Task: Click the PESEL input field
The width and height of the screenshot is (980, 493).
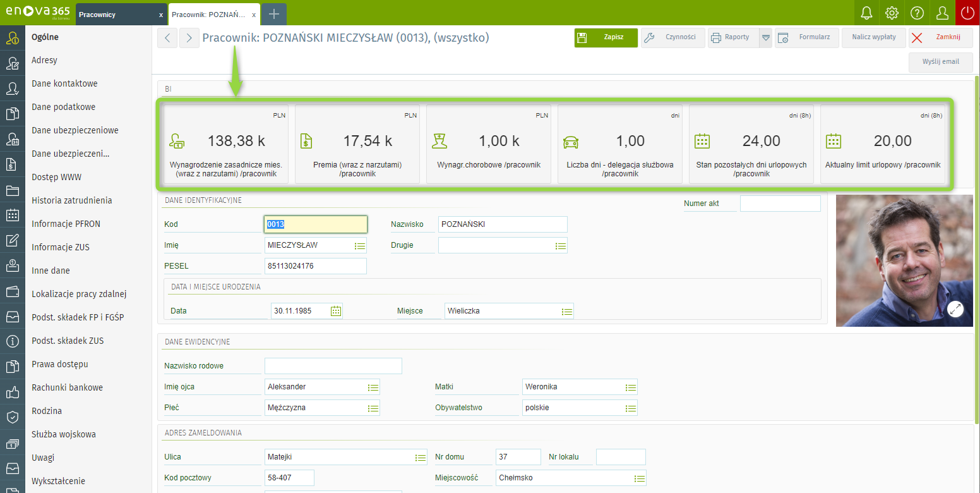Action: pos(315,266)
